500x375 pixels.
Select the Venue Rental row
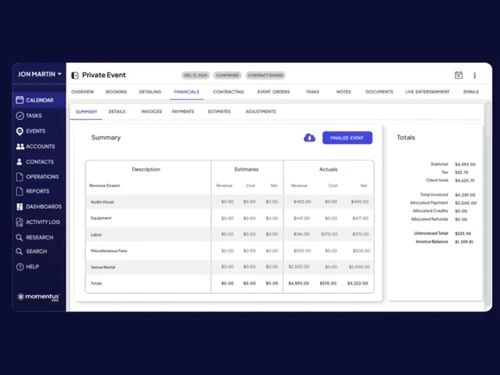point(230,267)
